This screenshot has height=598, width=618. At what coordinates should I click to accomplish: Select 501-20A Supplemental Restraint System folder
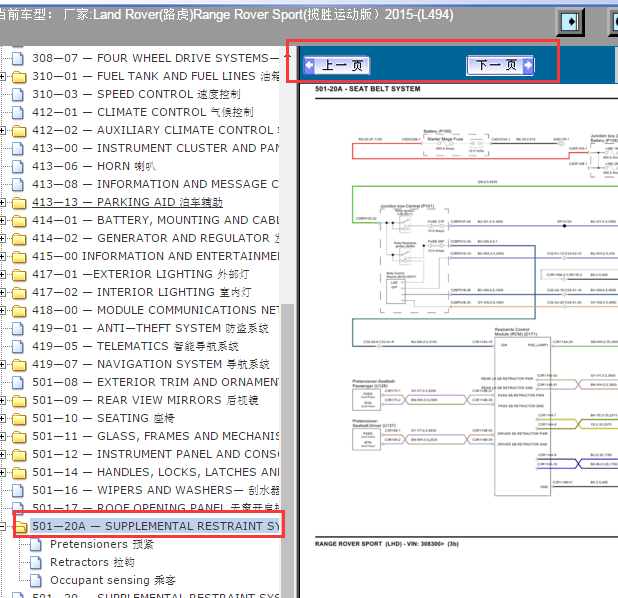click(x=155, y=526)
